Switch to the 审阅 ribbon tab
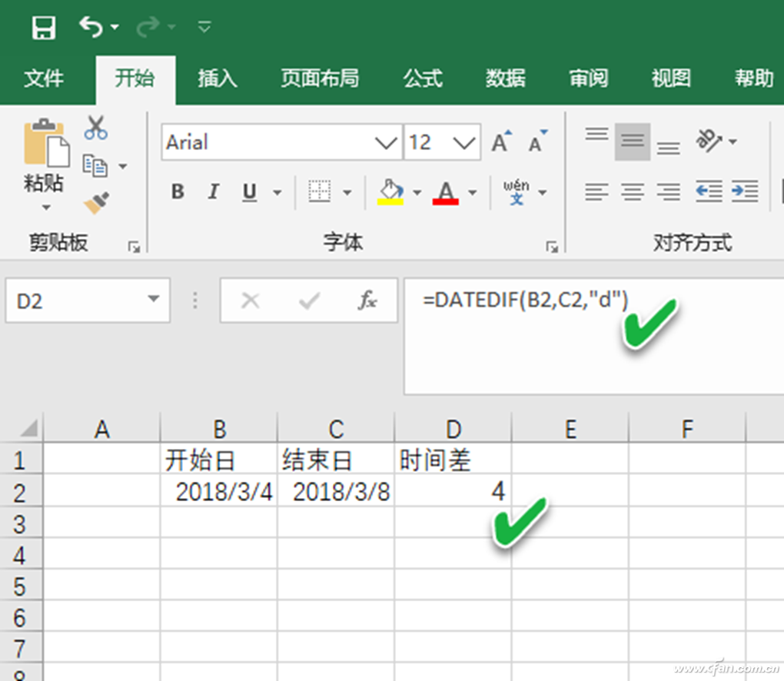 (589, 78)
